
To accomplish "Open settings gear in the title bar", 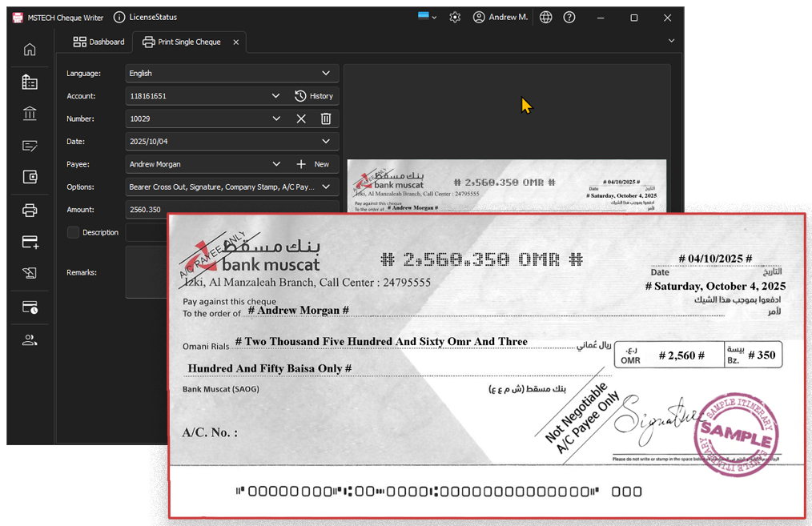I will click(x=455, y=17).
